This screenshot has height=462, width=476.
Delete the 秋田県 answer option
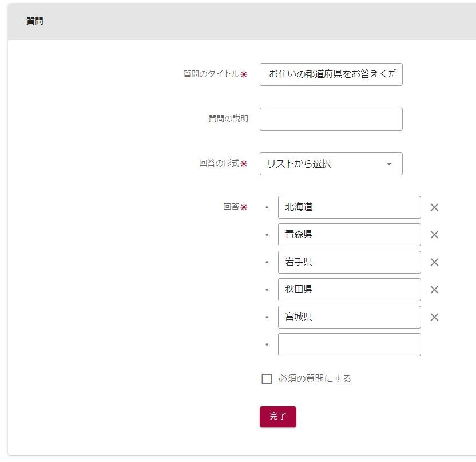[x=434, y=290]
